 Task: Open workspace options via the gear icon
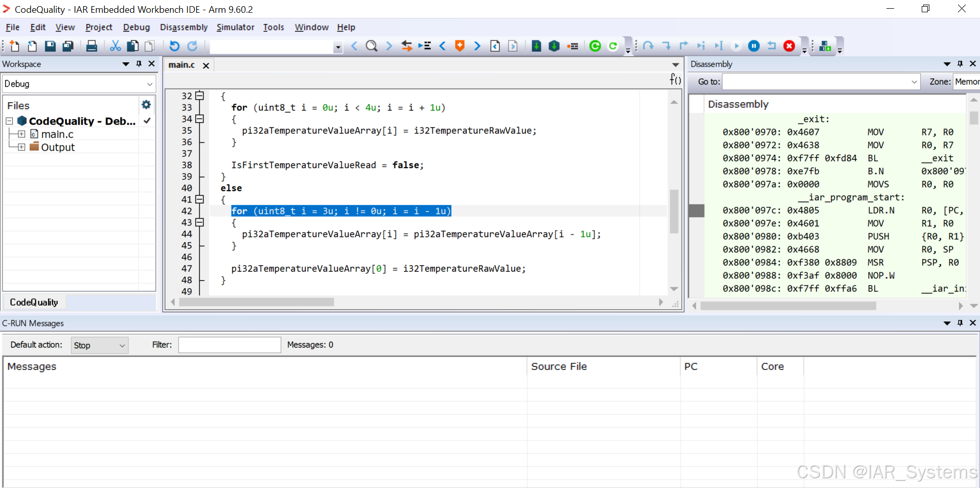[x=146, y=105]
